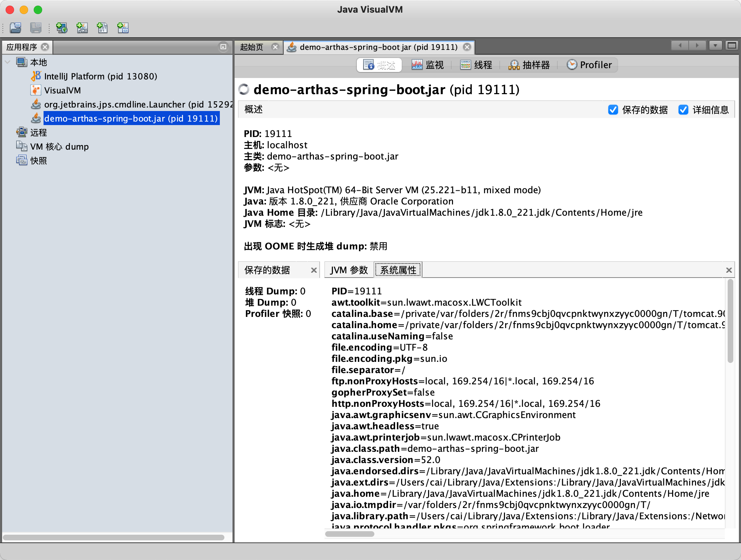Click the Load Snapshot toolbar icon

tap(15, 27)
